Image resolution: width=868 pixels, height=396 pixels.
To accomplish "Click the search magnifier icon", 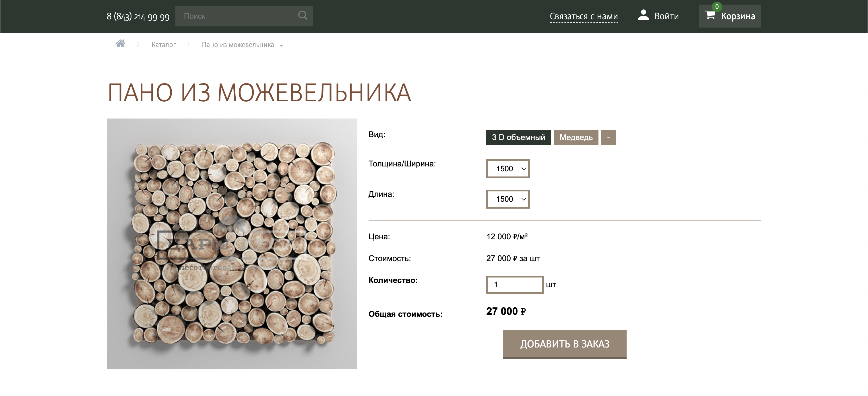I will pos(303,15).
